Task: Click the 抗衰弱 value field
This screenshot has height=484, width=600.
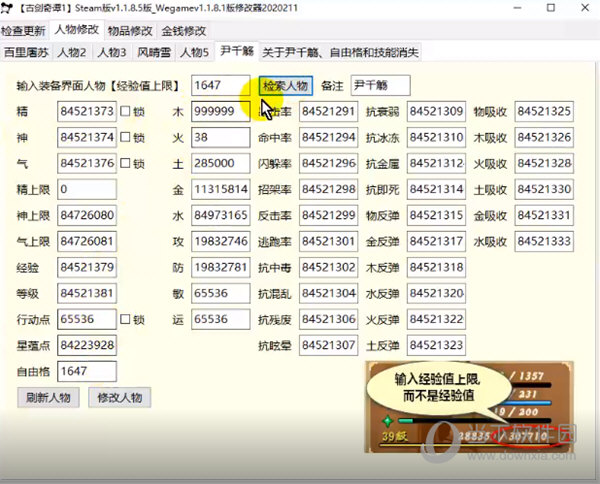Action: [437, 111]
